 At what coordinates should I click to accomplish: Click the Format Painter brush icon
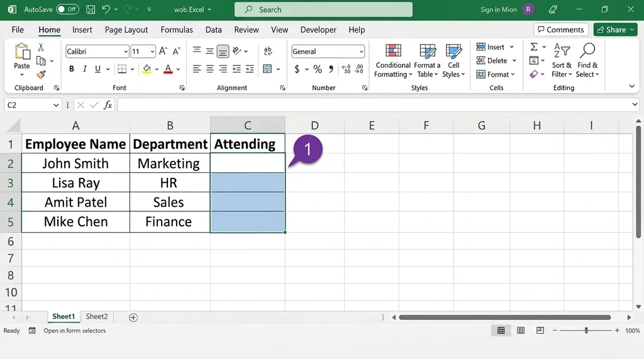(x=41, y=74)
